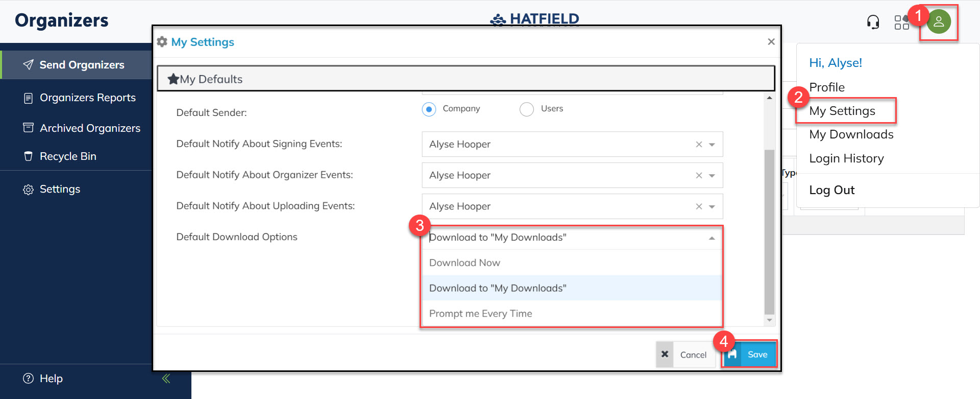This screenshot has height=399, width=980.
Task: Open My Downloads from user menu
Action: click(851, 134)
